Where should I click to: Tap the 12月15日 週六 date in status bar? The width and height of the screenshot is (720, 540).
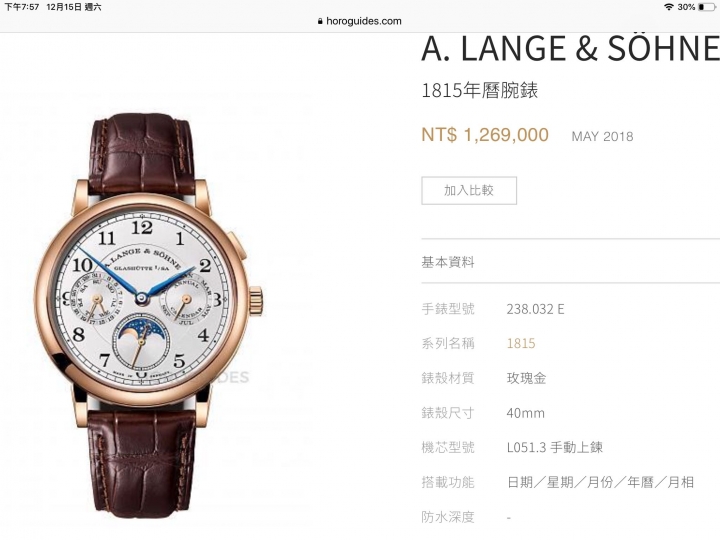pos(73,7)
